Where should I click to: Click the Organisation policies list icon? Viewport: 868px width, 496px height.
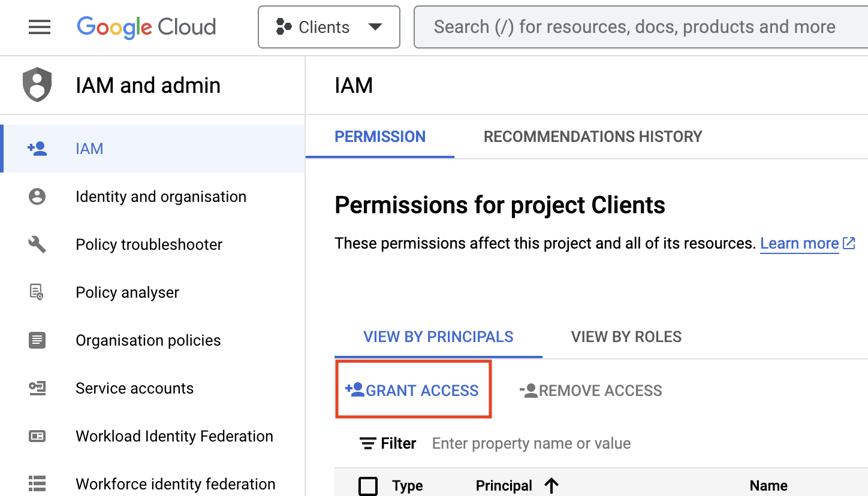point(37,340)
